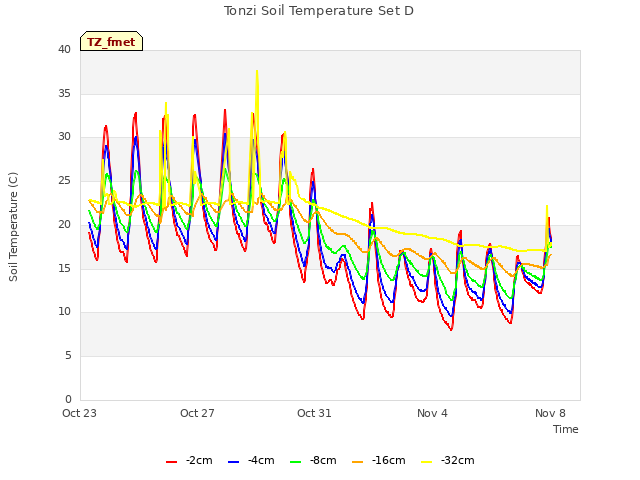Toggle the -4cm legend entry

[251, 461]
